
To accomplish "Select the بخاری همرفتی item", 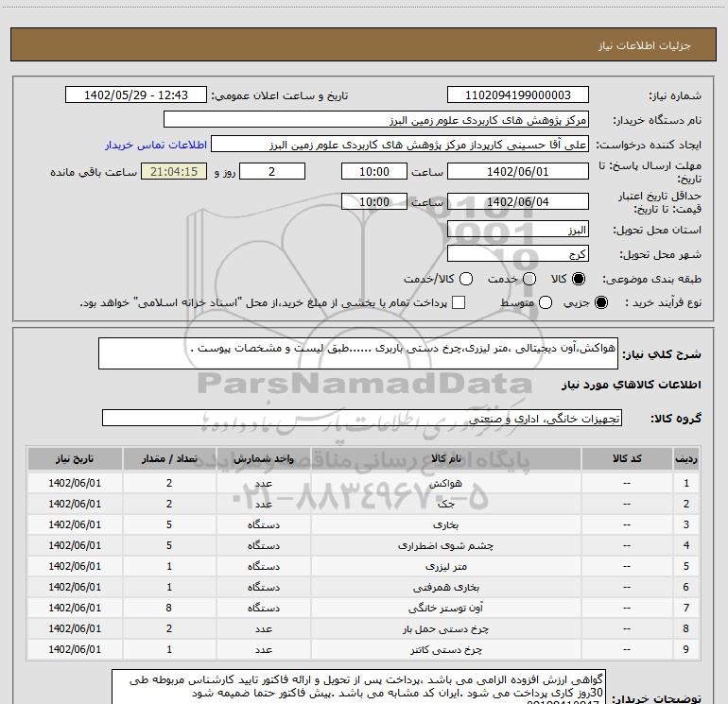I will point(445,587).
